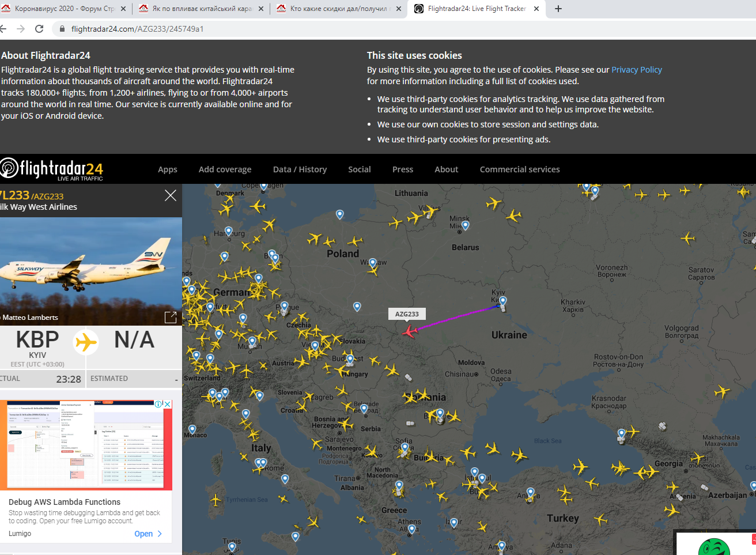Close the 'Коронавирус 2020' tab
This screenshot has width=756, height=555.
click(x=124, y=9)
